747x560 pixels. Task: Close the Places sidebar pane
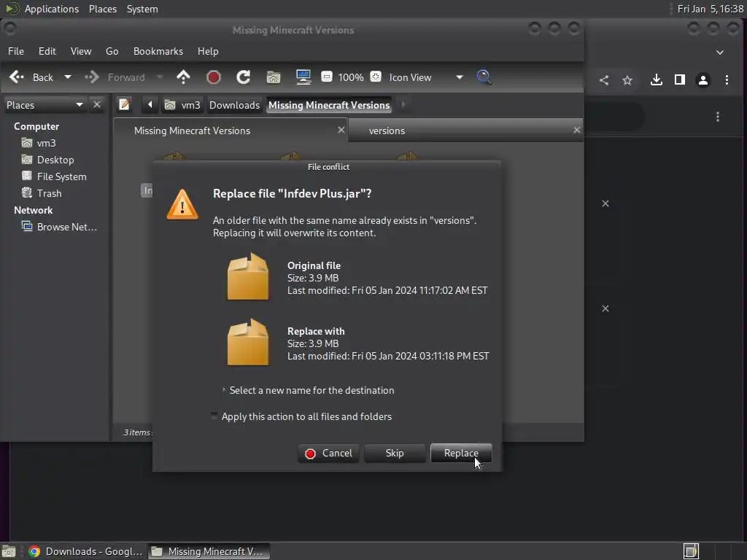click(97, 104)
